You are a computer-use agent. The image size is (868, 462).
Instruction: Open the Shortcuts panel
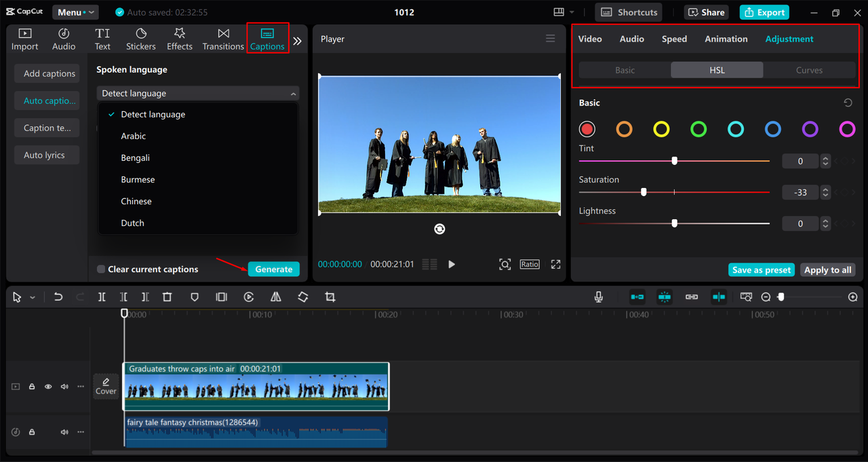(x=629, y=12)
